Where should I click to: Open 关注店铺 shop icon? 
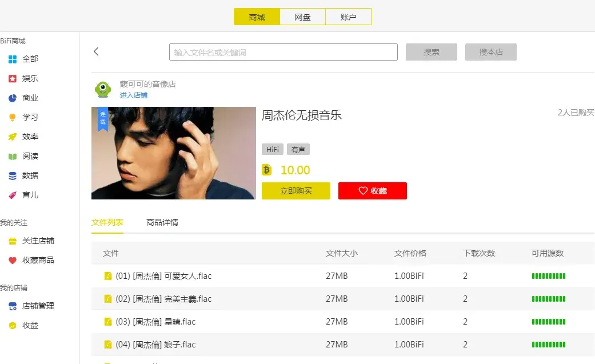[13, 241]
